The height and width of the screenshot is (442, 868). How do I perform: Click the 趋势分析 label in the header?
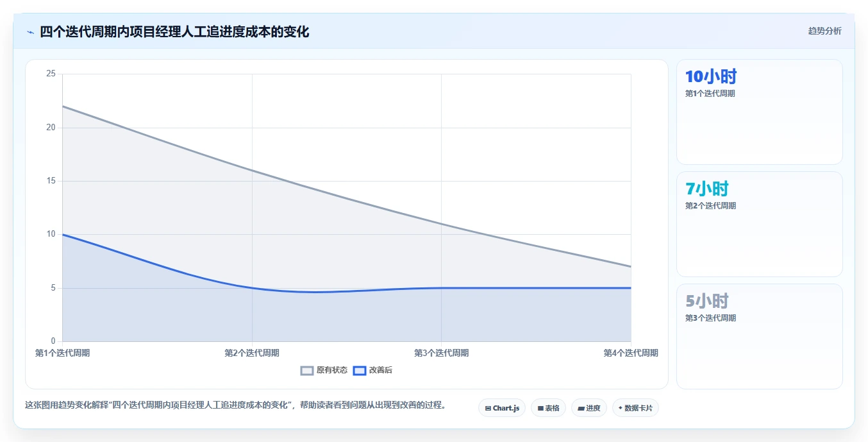(824, 31)
